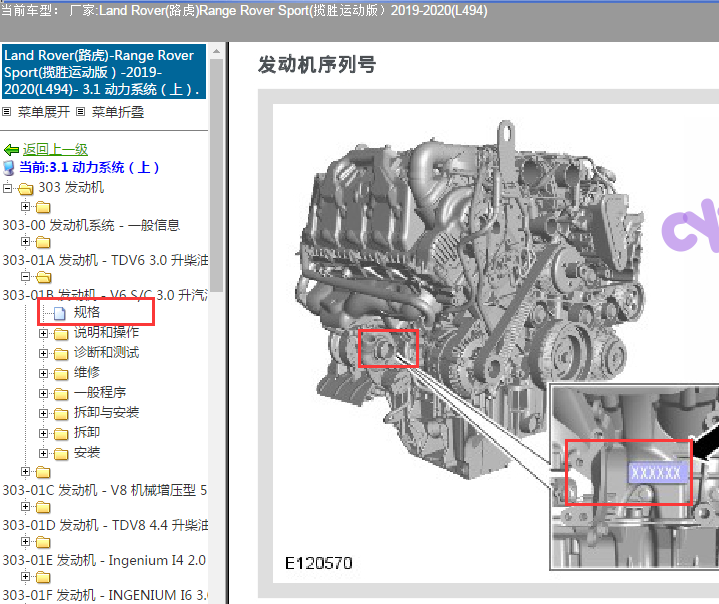Expand the 303-01C V8 机械增压 node
Image resolution: width=719 pixels, height=604 pixels.
[26, 471]
